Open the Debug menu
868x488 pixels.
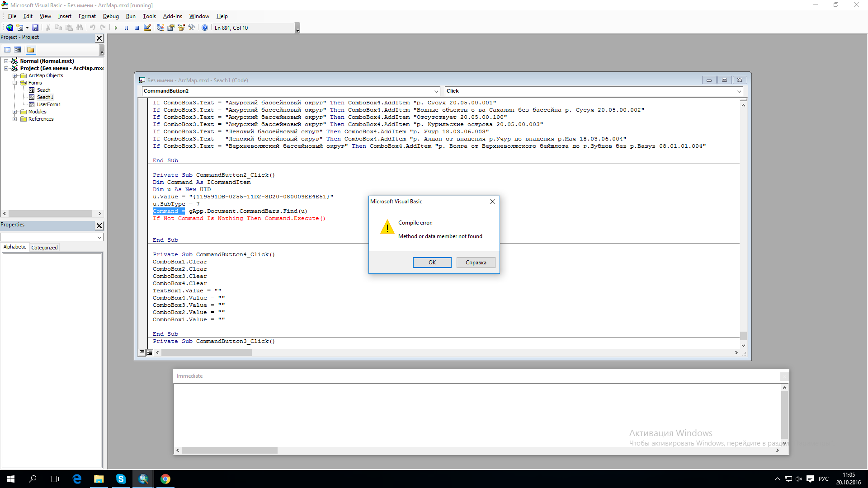click(110, 16)
